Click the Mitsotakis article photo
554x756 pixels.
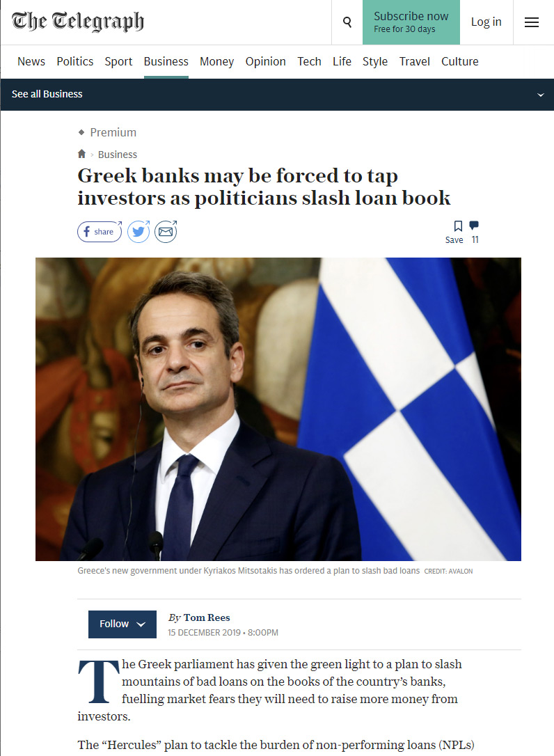(278, 409)
